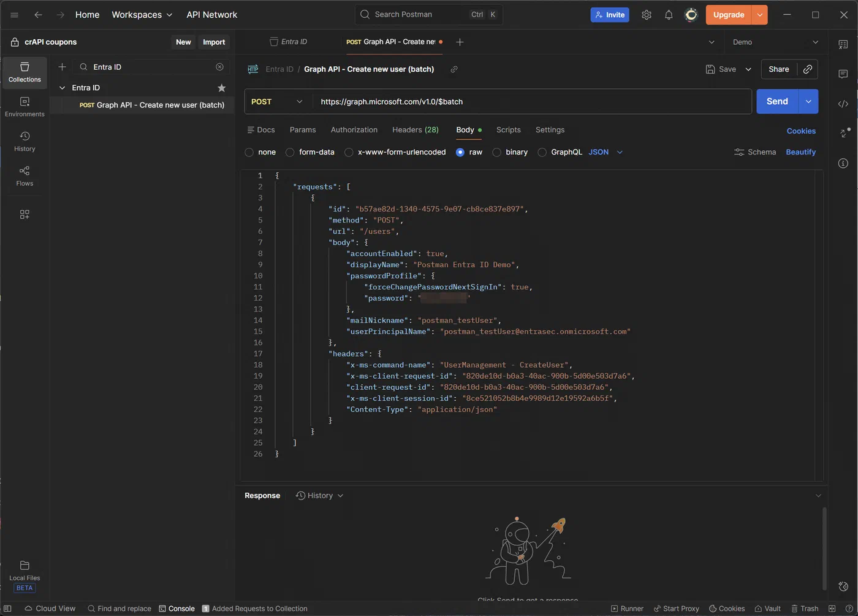Create a new collection with plus icon
This screenshot has height=616, width=858.
point(62,67)
